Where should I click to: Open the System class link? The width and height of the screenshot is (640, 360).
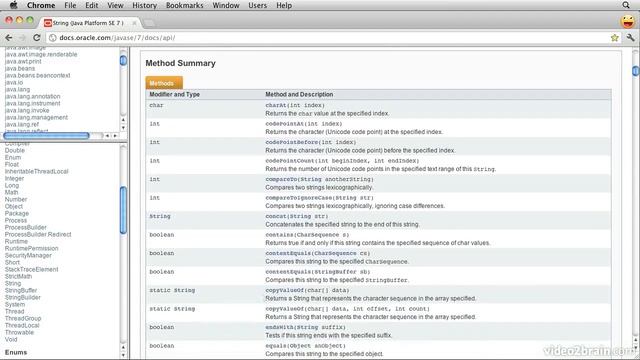click(15, 304)
